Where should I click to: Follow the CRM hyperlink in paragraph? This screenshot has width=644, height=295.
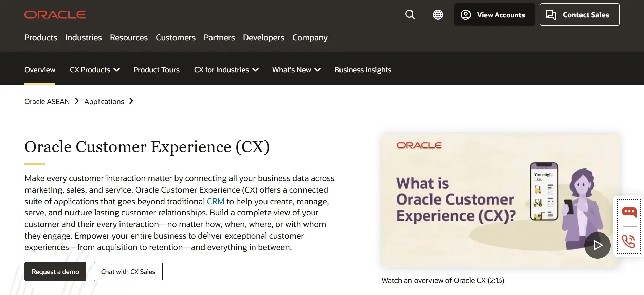pyautogui.click(x=216, y=202)
